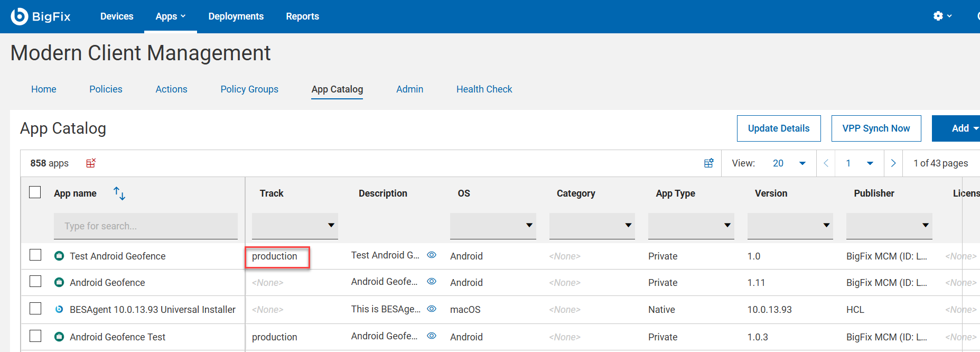Open the column configuration icon
The width and height of the screenshot is (980, 352).
tap(709, 163)
